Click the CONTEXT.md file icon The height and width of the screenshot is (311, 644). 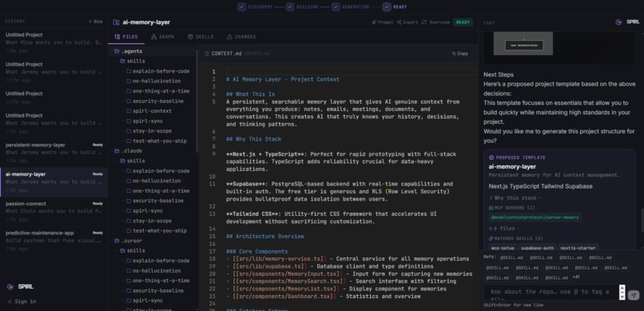207,54
